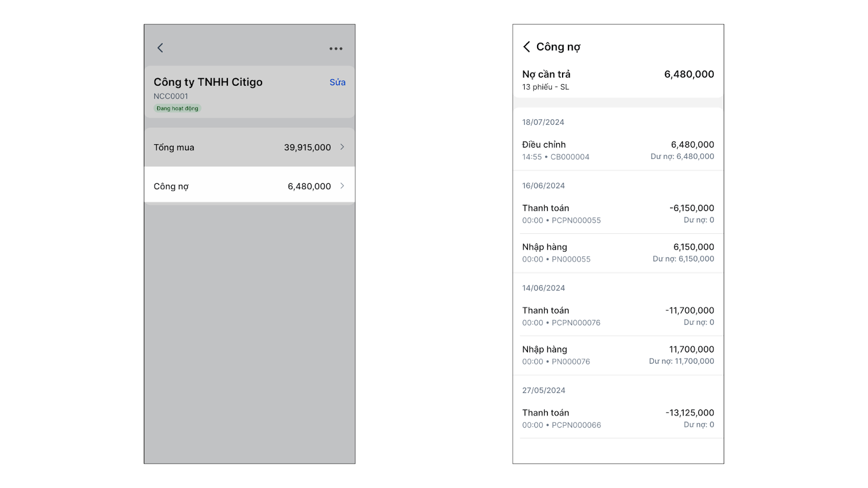Screen dimensions: 868x488
Task: Open the Điều chỉnh CB000004 entry
Action: point(618,150)
